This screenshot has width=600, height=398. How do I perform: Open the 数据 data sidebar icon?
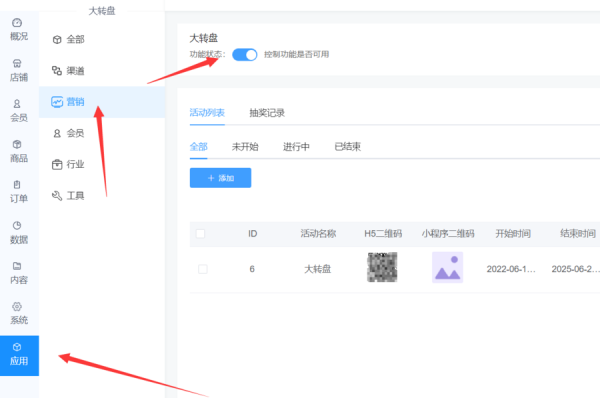click(x=17, y=225)
